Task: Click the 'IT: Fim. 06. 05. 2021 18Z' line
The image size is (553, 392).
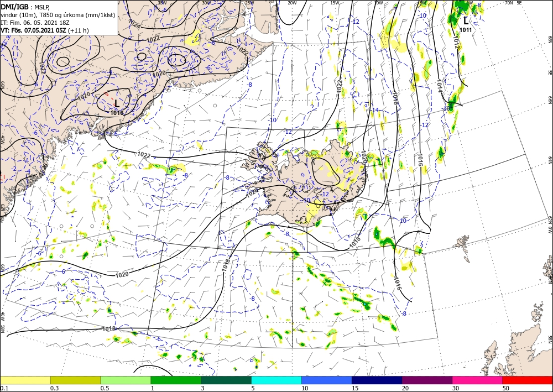Action: (x=35, y=23)
